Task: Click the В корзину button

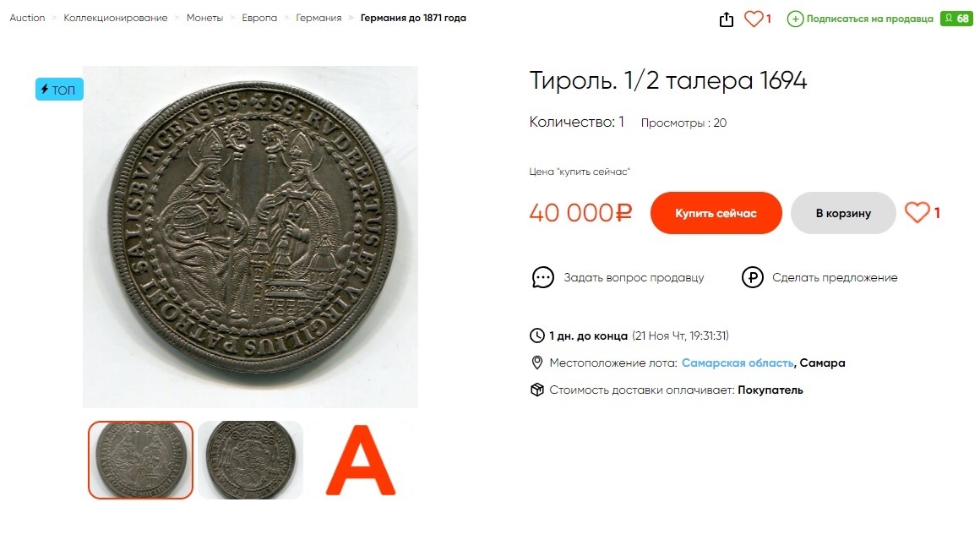Action: [842, 213]
